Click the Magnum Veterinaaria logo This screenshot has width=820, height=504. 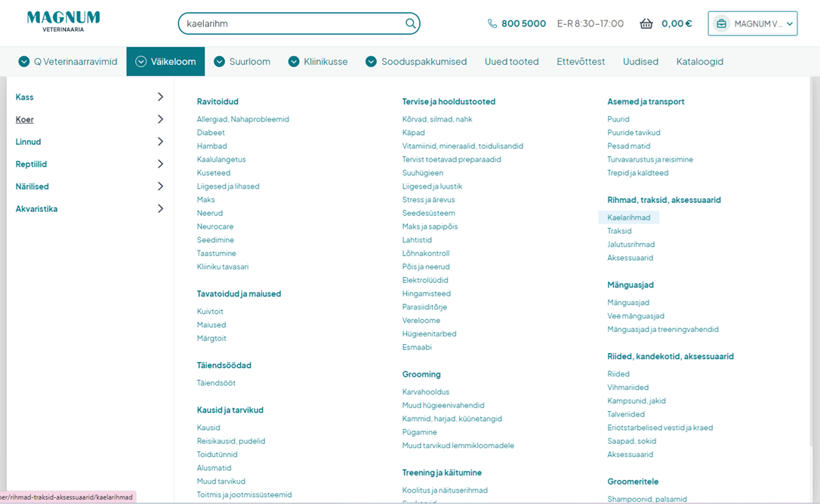tap(63, 21)
